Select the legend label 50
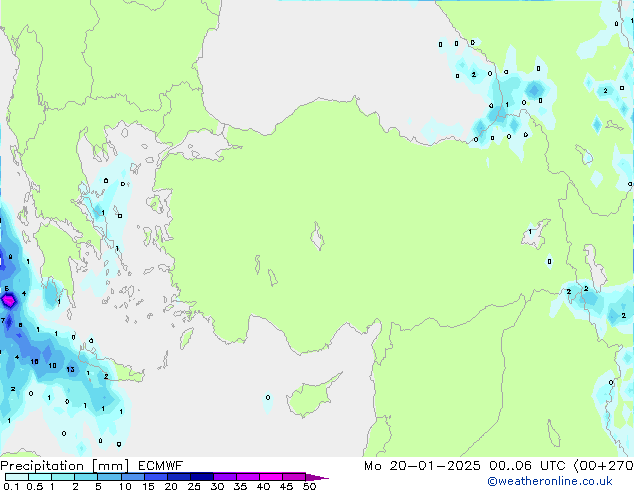Viewport: 634px width, 490px height. click(309, 486)
